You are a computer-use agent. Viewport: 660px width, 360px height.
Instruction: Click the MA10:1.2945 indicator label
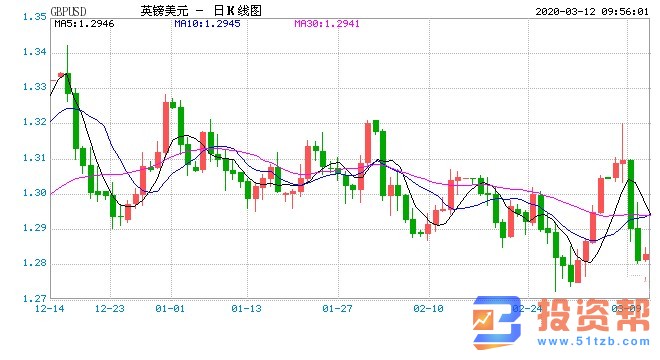click(208, 24)
